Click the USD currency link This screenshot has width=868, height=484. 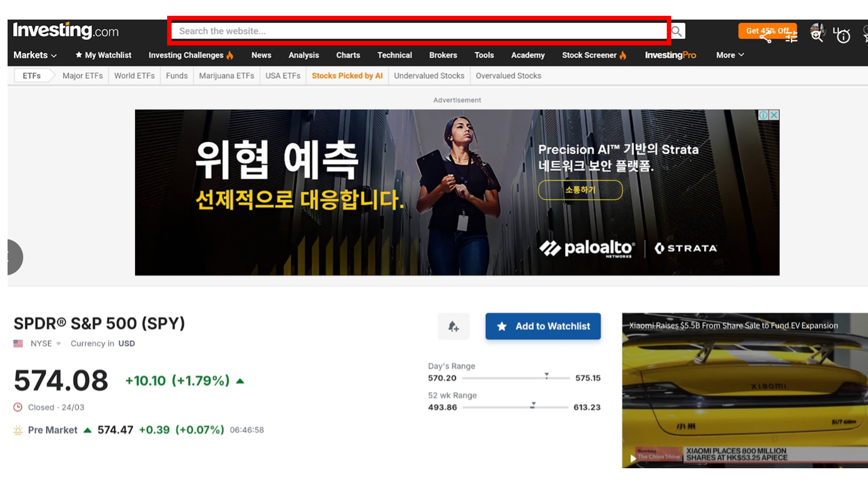[127, 344]
